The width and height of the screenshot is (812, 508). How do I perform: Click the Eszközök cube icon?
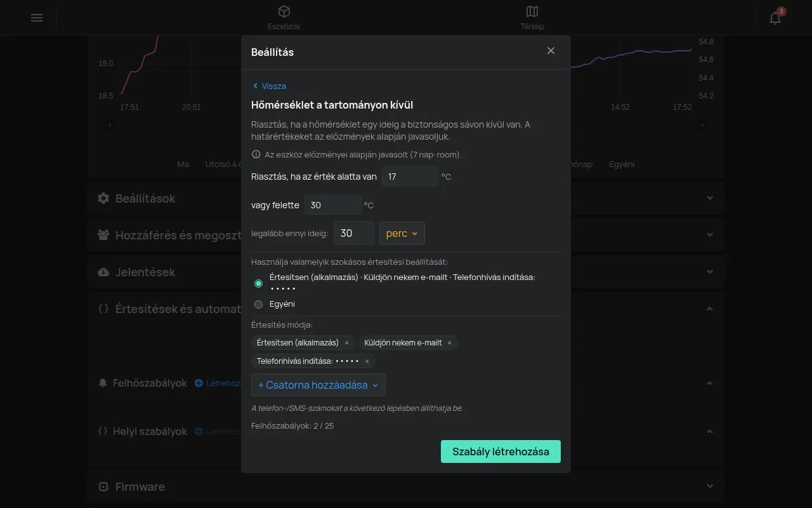point(284,11)
